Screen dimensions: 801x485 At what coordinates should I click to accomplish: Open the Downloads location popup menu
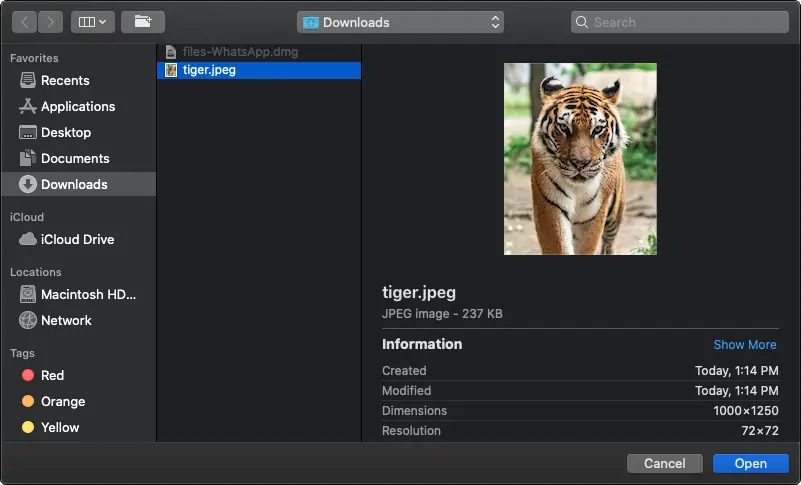point(400,22)
